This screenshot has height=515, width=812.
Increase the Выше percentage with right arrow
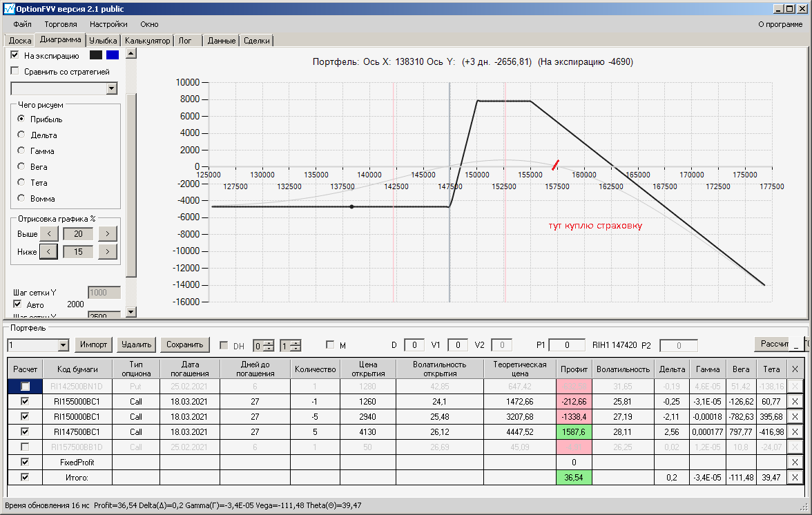click(107, 234)
